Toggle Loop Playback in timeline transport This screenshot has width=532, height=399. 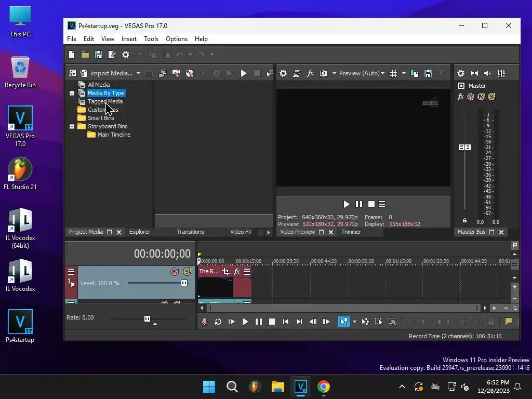218,322
